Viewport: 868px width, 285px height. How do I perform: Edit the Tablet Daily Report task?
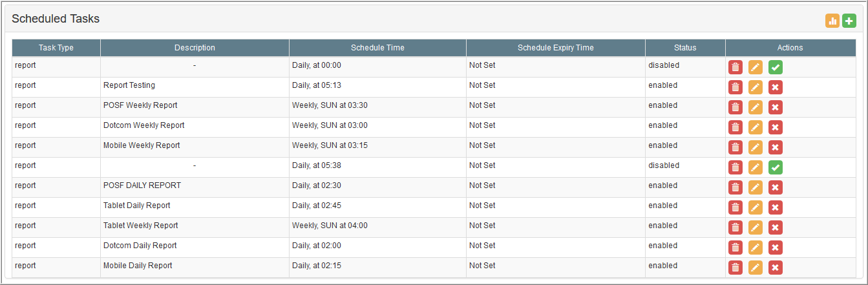click(756, 207)
